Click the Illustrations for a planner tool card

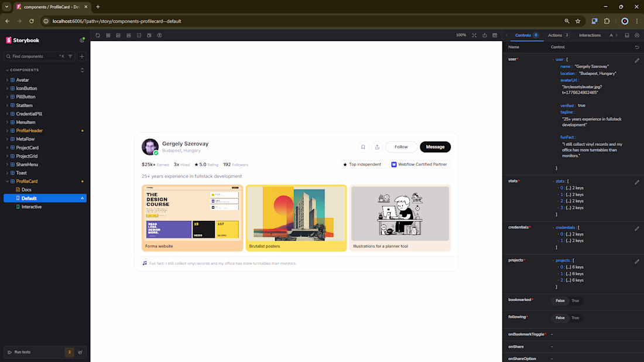click(400, 218)
